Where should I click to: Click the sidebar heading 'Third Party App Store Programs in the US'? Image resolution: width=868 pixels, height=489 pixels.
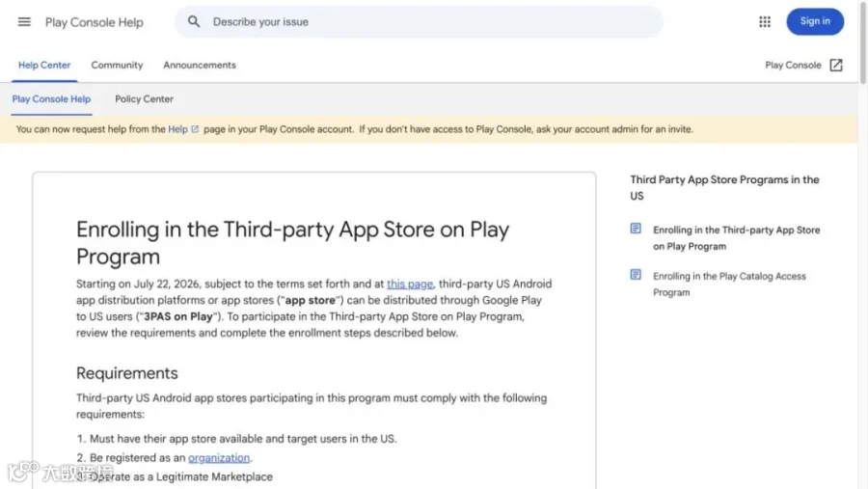[724, 188]
